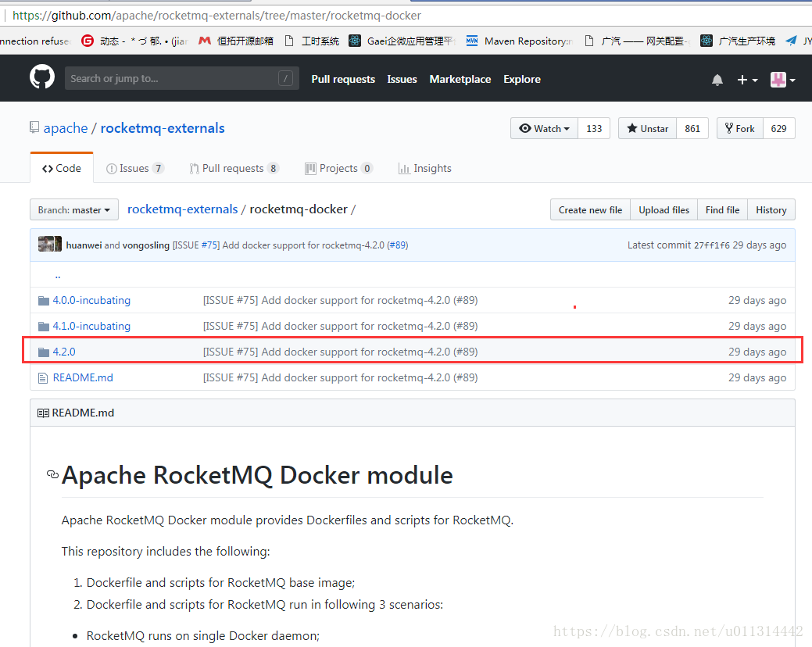The height and width of the screenshot is (647, 812).
Task: Click folder icon of 4.1.0-incubating
Action: [x=44, y=327]
